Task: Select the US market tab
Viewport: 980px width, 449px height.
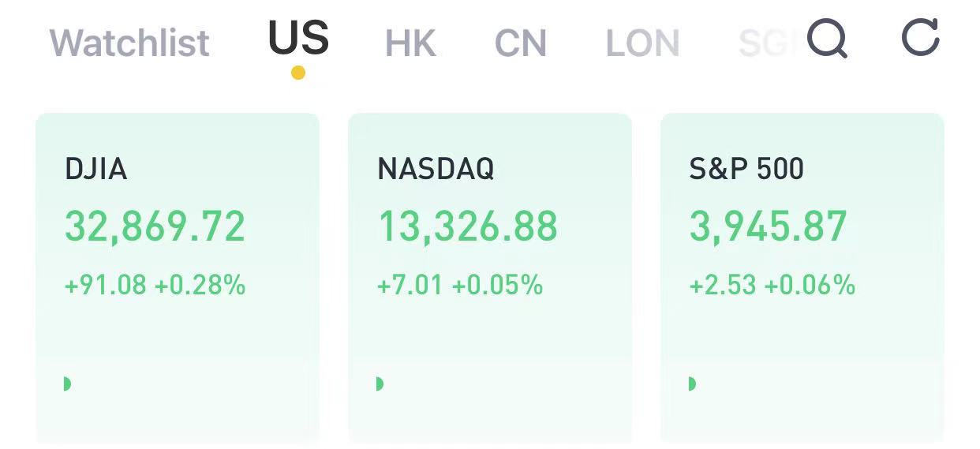Action: coord(298,38)
